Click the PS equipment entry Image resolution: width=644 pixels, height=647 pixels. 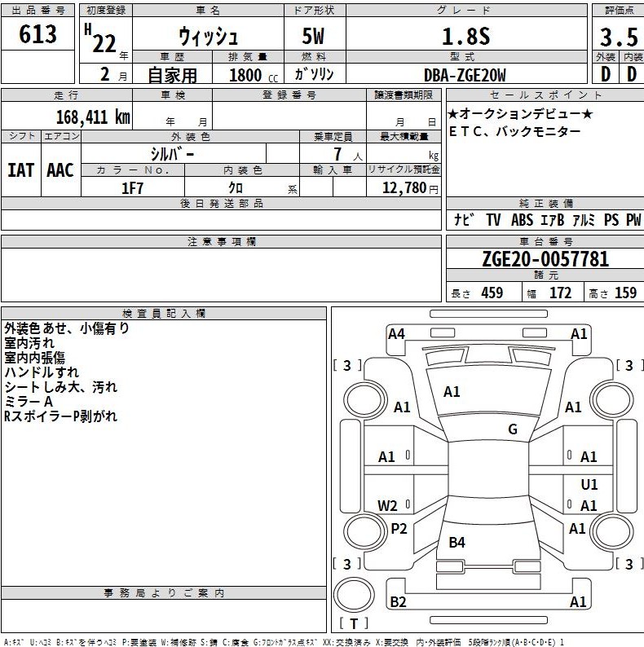point(611,220)
